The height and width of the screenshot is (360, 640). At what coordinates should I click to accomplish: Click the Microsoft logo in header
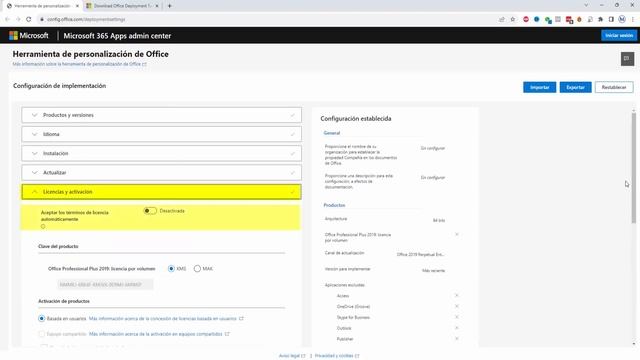click(29, 36)
